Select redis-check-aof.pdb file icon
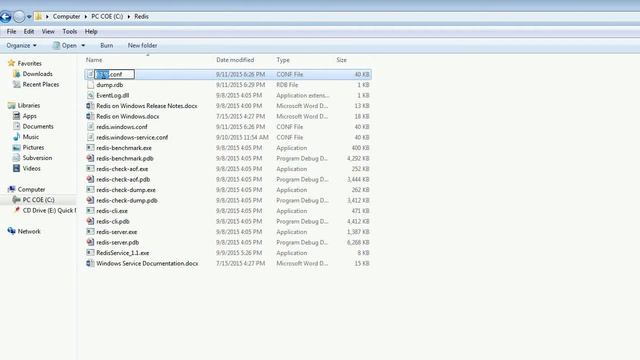Viewport: 640px width, 360px height. tap(90, 179)
